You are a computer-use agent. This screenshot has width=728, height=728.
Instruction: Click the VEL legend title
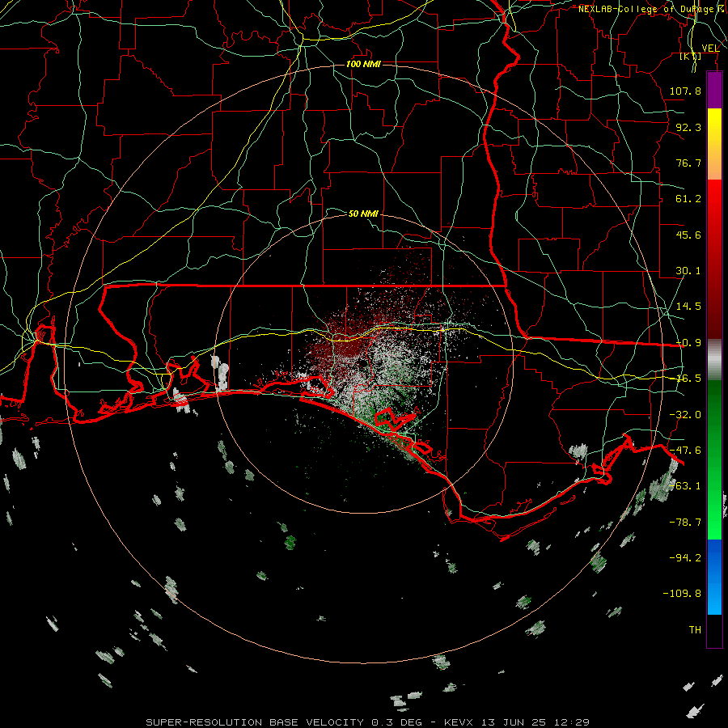coord(710,49)
